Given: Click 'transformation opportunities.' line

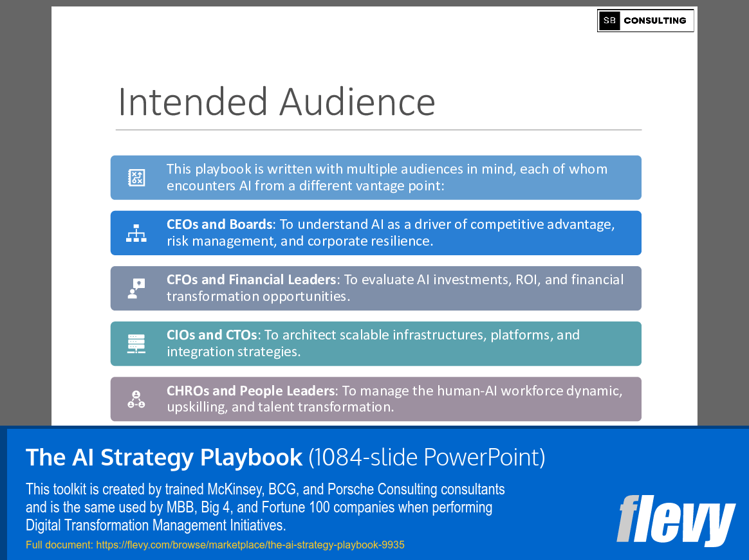Looking at the screenshot, I should (x=259, y=296).
